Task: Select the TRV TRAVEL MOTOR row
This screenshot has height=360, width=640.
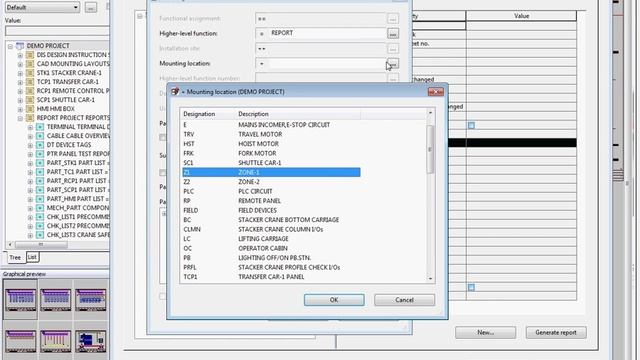Action: tap(271, 134)
